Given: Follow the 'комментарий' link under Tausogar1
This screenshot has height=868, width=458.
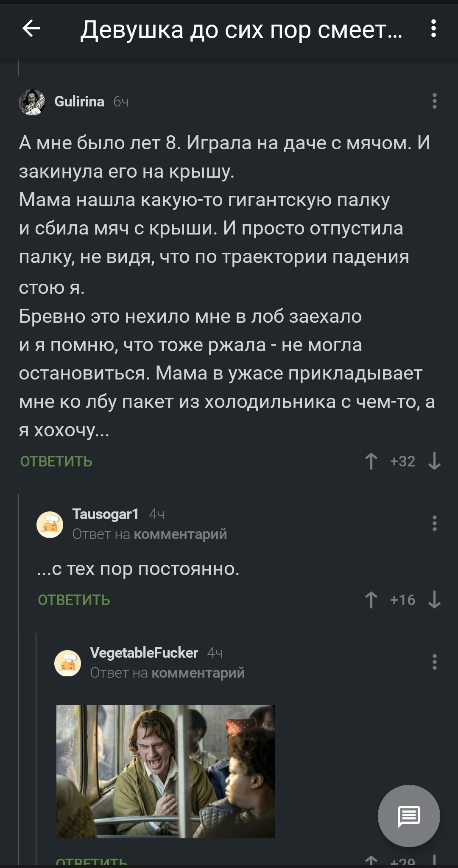Looking at the screenshot, I should 180,534.
